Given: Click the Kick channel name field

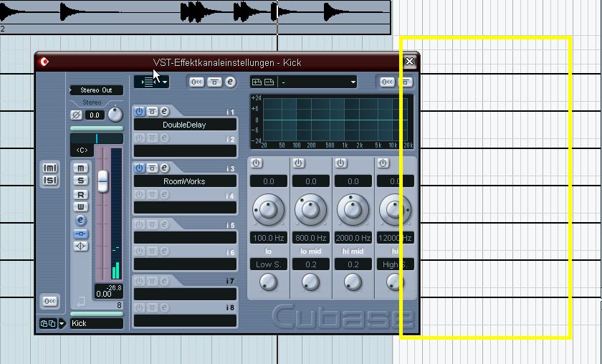Looking at the screenshot, I should coord(97,323).
